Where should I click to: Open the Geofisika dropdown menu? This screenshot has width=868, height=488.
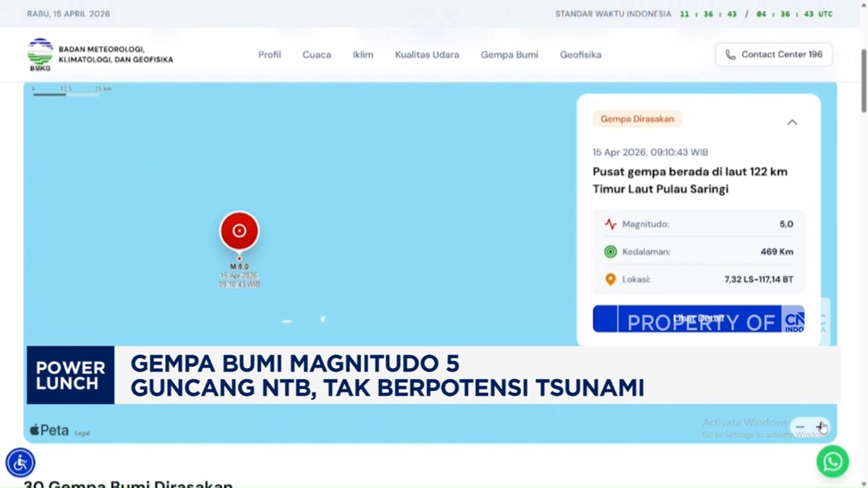point(580,54)
